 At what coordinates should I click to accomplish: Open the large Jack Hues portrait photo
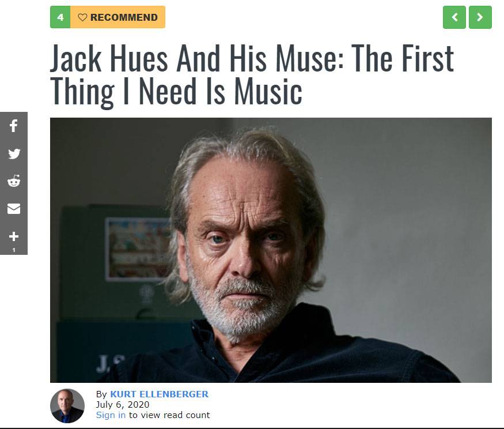271,250
